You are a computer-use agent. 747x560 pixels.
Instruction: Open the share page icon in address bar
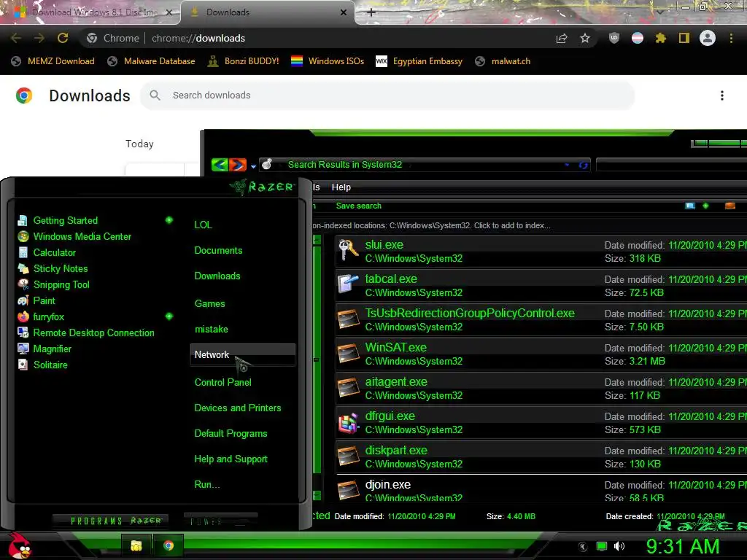[562, 38]
